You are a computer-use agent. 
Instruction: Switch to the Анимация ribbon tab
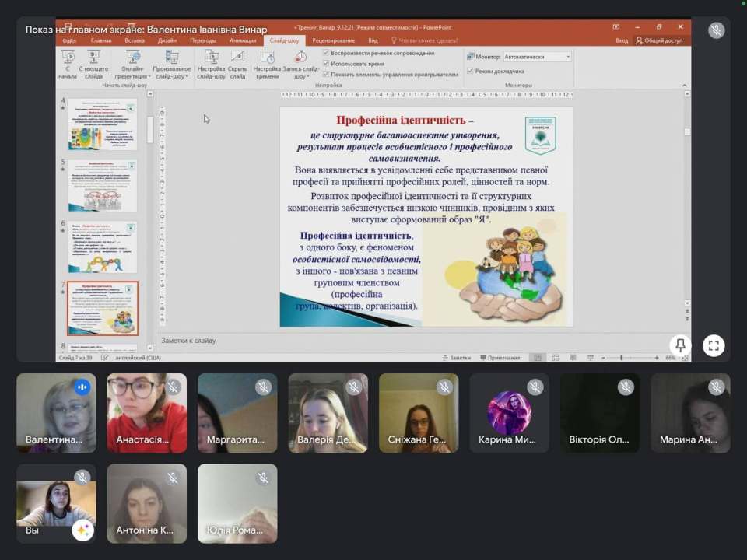click(243, 40)
